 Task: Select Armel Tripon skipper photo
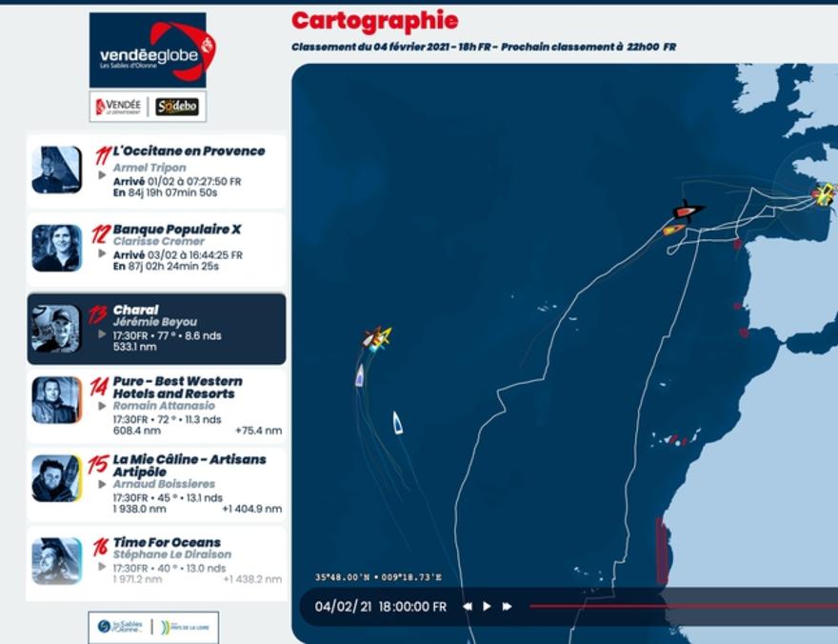tap(56, 170)
